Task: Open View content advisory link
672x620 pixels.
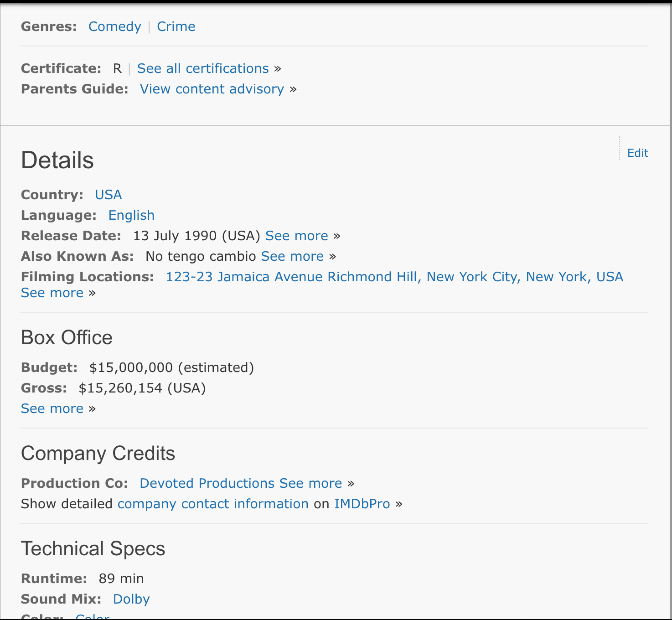Action: (x=212, y=89)
